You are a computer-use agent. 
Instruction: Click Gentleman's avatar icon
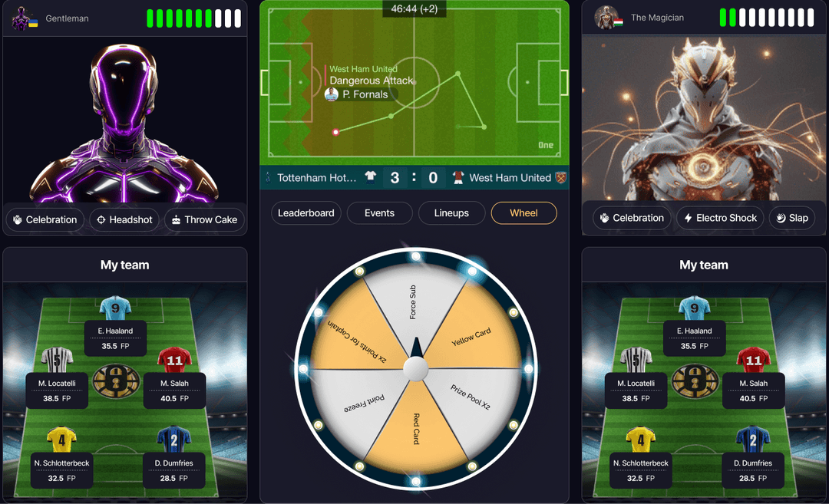(x=21, y=18)
